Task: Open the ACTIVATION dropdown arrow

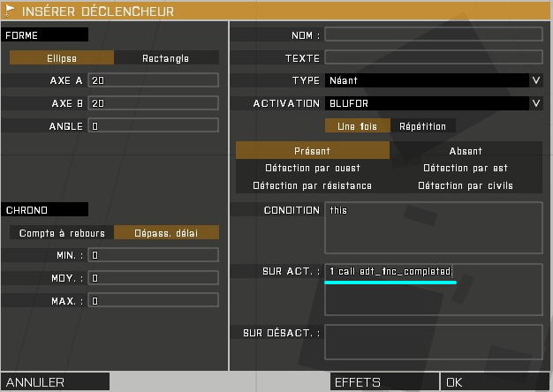Action: (535, 103)
